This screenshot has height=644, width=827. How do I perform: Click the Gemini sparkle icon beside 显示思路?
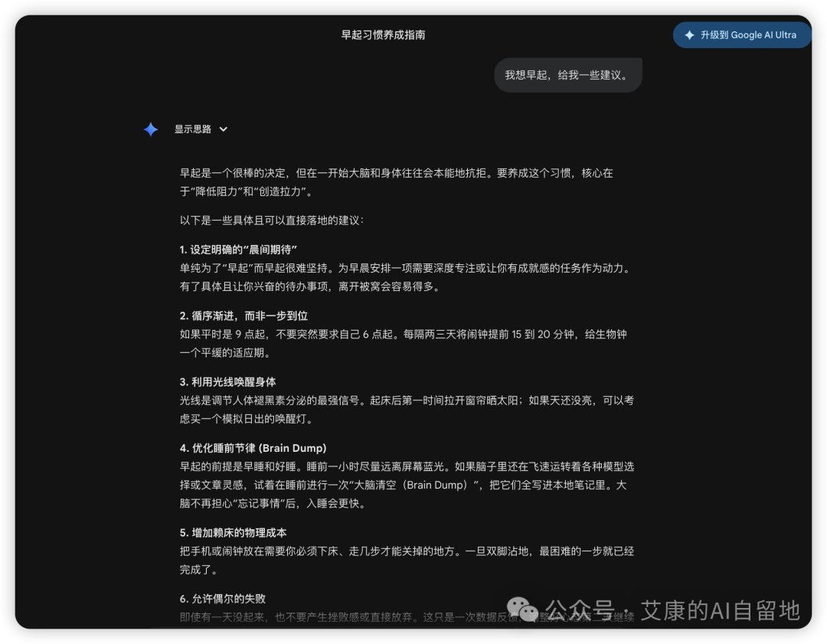[151, 129]
